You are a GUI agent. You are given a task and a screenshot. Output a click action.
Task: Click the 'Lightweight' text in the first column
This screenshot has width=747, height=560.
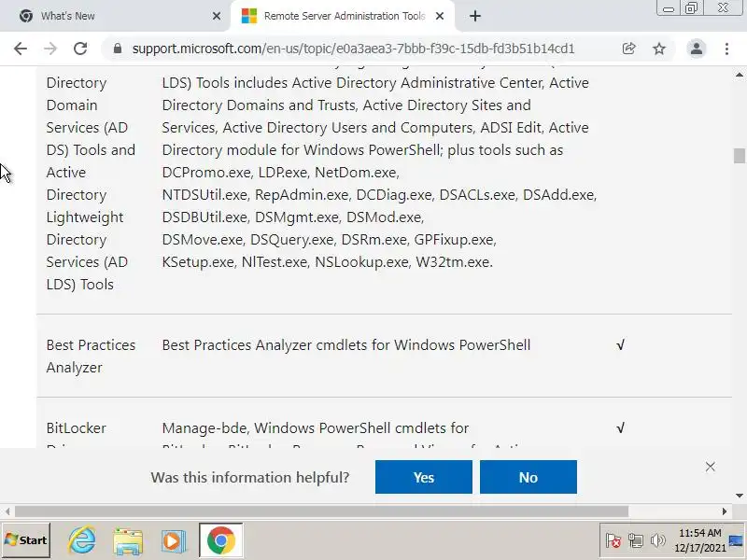tap(85, 217)
